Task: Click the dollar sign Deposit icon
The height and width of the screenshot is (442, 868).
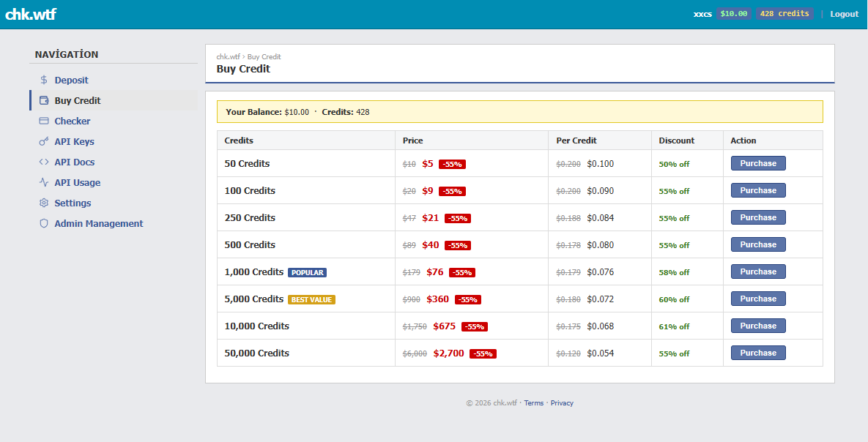Action: tap(44, 80)
